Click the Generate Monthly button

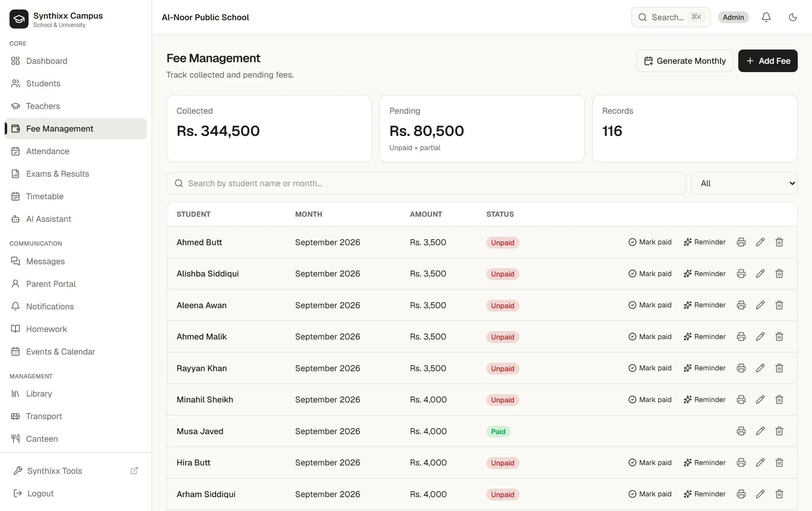[x=684, y=61]
